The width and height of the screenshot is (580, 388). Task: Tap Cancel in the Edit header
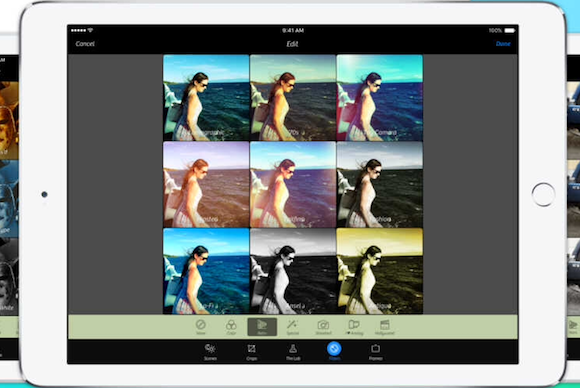[85, 44]
